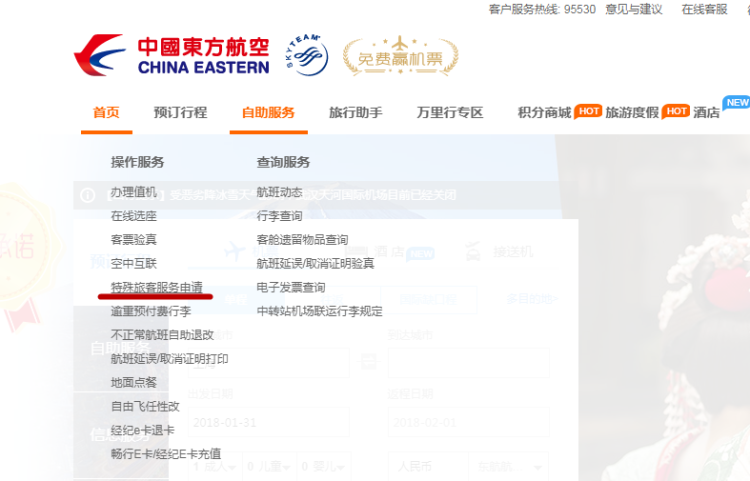Click the 到达城市 input field
This screenshot has height=481, width=750.
pos(469,363)
